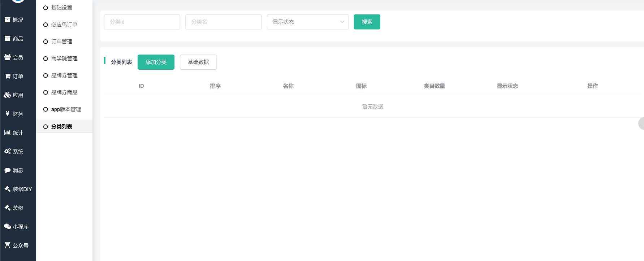Click the WeChat icon for 小程序

[x=7, y=227]
